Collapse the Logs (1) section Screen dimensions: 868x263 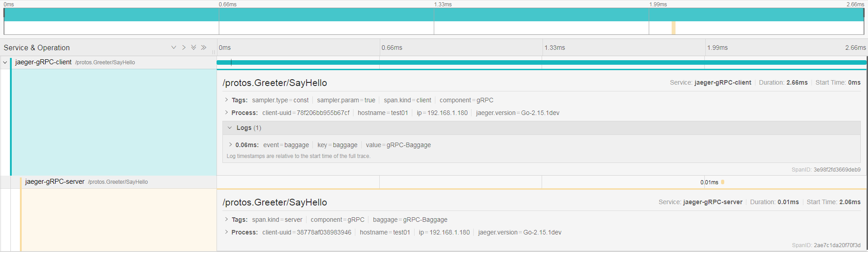coord(230,128)
